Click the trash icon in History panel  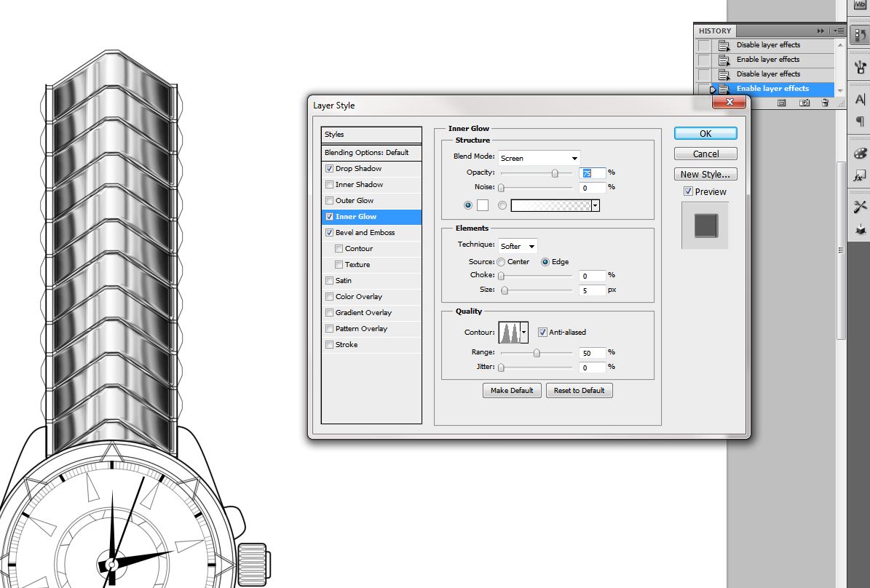[x=825, y=103]
